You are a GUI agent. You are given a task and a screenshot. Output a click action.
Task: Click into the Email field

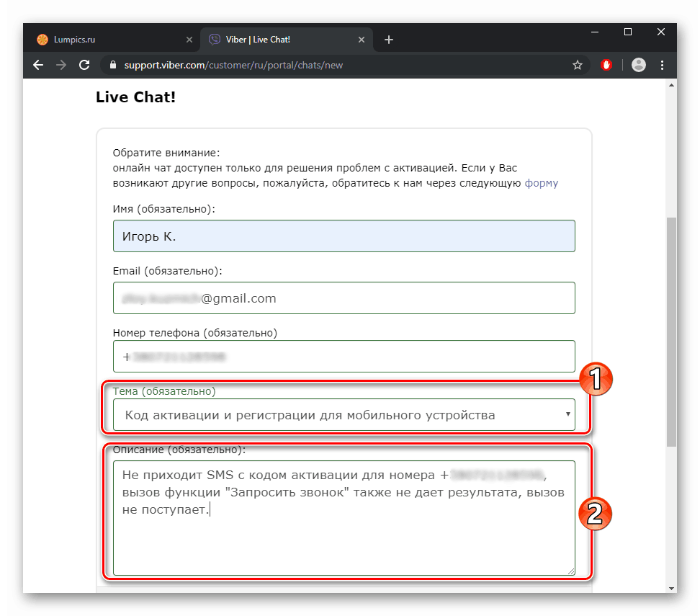[x=344, y=298]
